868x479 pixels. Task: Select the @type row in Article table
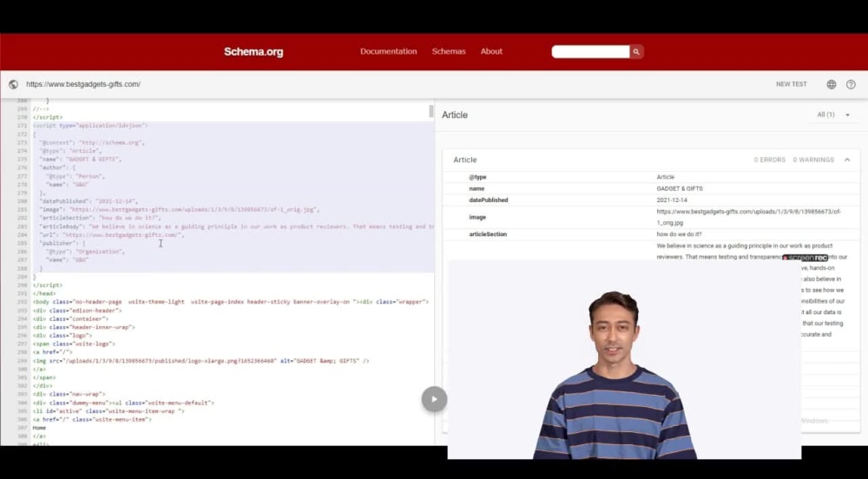(652, 177)
